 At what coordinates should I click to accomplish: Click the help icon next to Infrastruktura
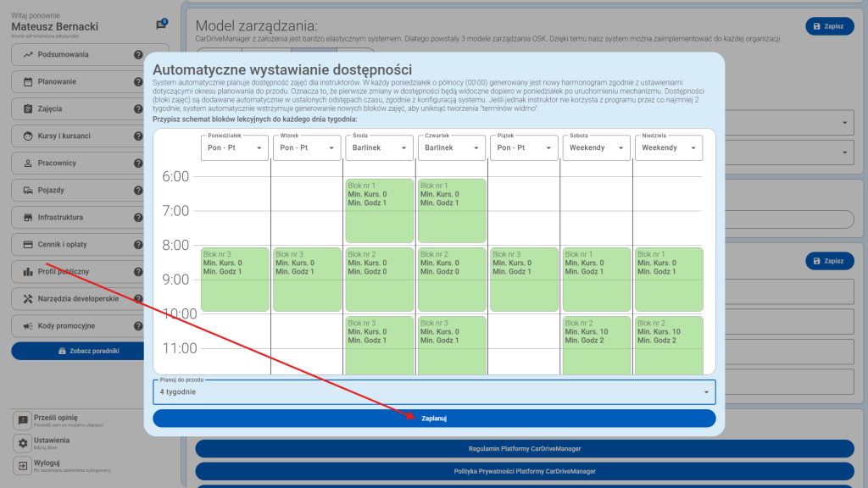click(x=138, y=218)
